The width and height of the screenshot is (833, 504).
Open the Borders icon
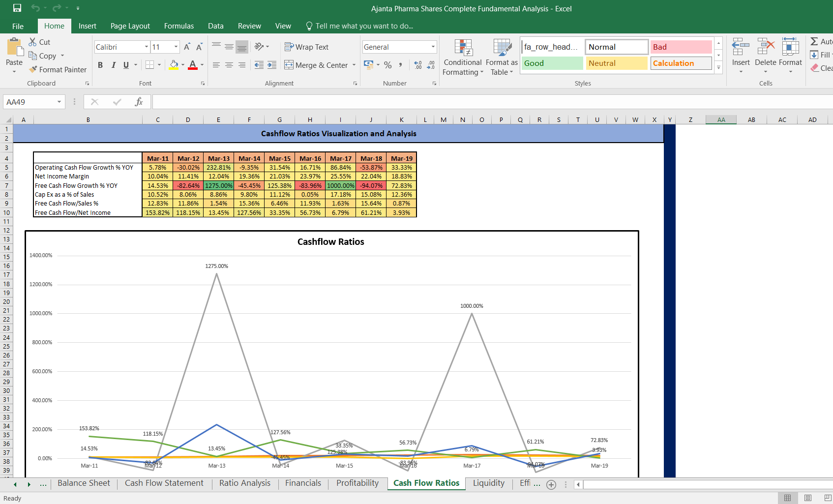pyautogui.click(x=150, y=64)
